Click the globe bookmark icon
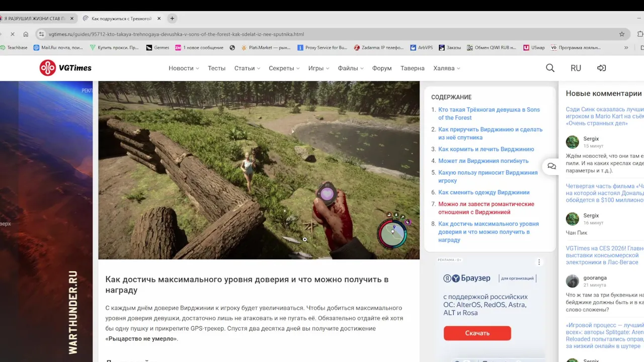644x362 pixels. click(232, 48)
